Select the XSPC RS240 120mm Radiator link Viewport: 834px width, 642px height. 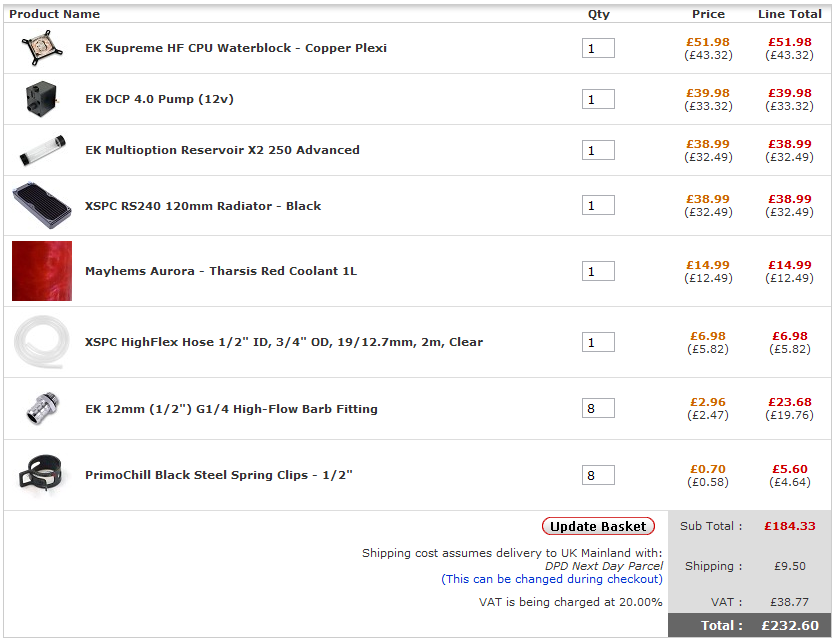(x=203, y=206)
